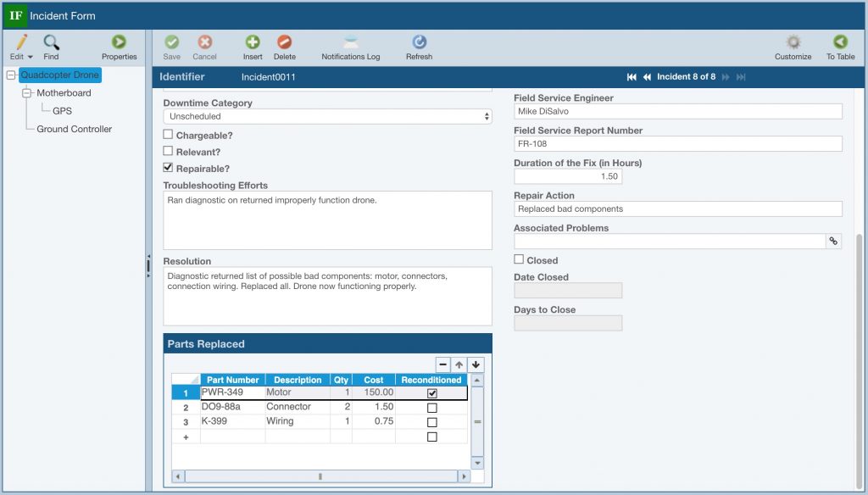868x495 pixels.
Task: Select the PWR-349 part number cell
Action: point(232,392)
